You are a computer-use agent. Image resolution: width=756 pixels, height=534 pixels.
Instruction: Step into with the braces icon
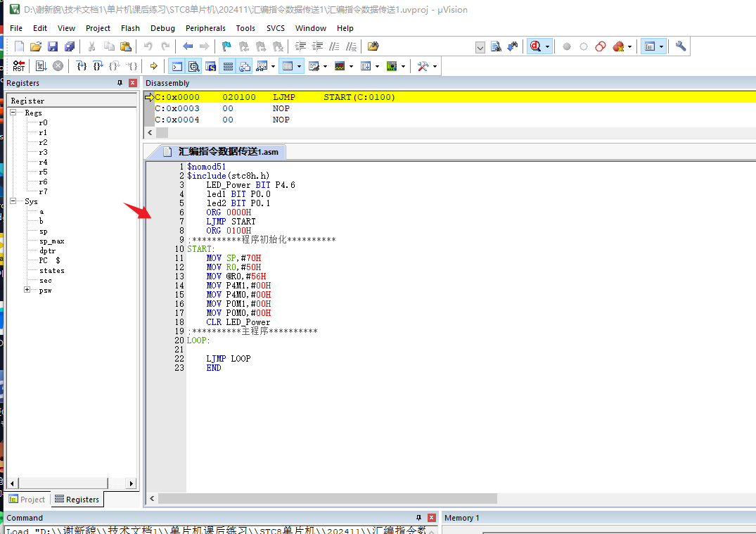tap(82, 66)
